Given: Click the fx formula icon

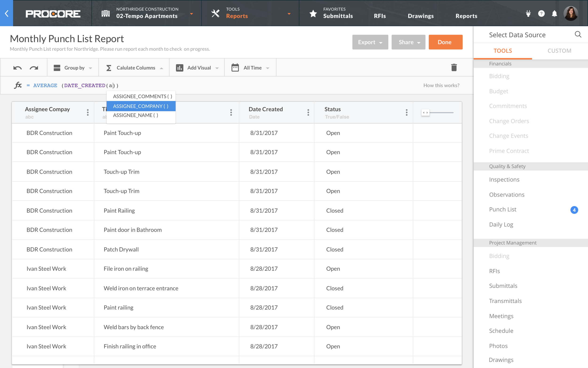Looking at the screenshot, I should (x=18, y=85).
